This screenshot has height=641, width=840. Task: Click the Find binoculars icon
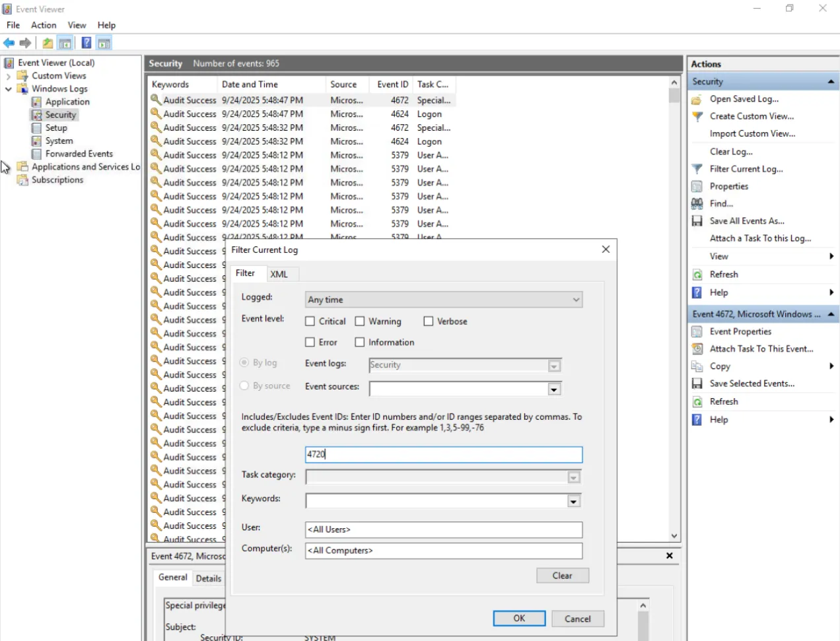pos(697,204)
